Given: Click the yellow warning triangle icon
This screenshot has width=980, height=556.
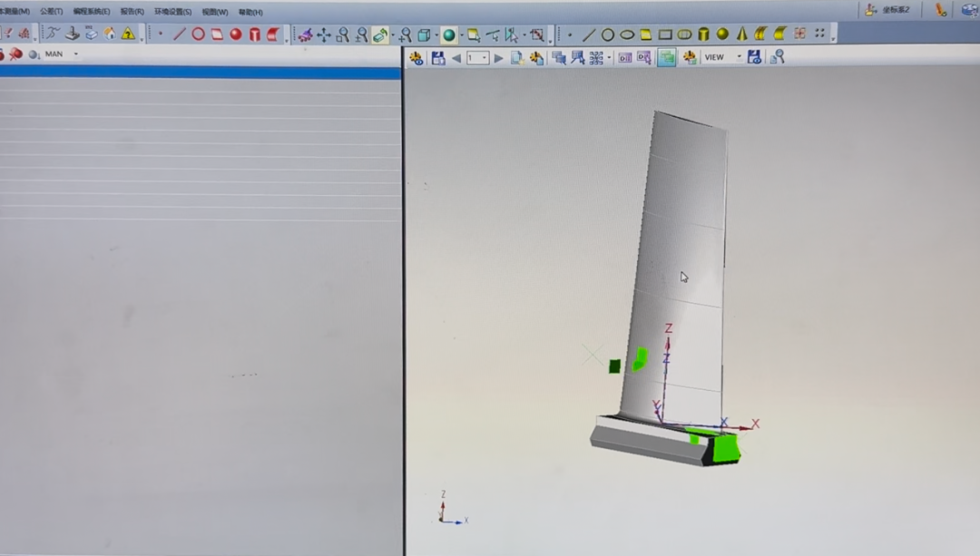Looking at the screenshot, I should click(x=128, y=34).
